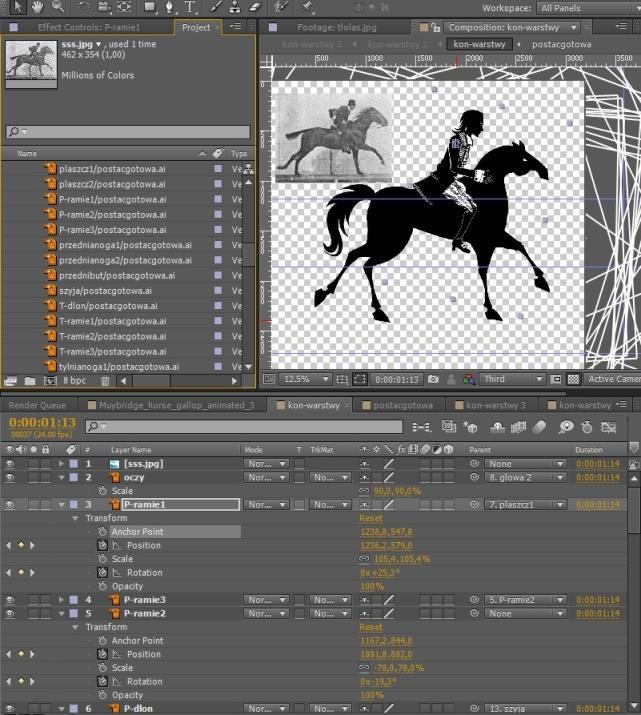Image resolution: width=641 pixels, height=715 pixels.
Task: Toggle Anchor Point stopwatch of P-ramie2
Action: pyautogui.click(x=103, y=641)
